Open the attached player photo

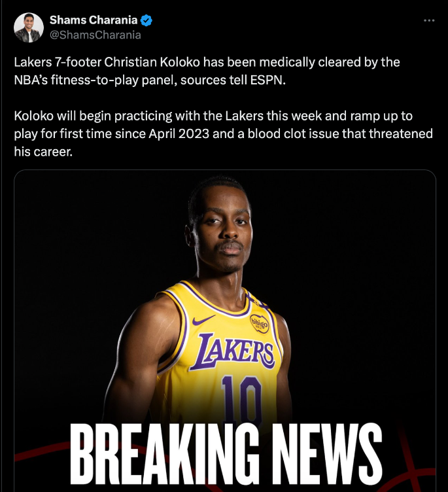[x=225, y=330]
